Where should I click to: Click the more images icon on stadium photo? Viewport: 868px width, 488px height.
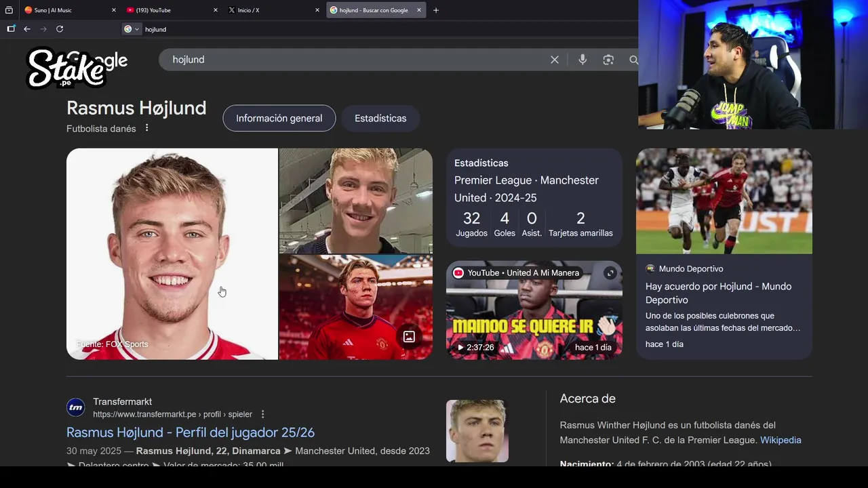click(409, 336)
